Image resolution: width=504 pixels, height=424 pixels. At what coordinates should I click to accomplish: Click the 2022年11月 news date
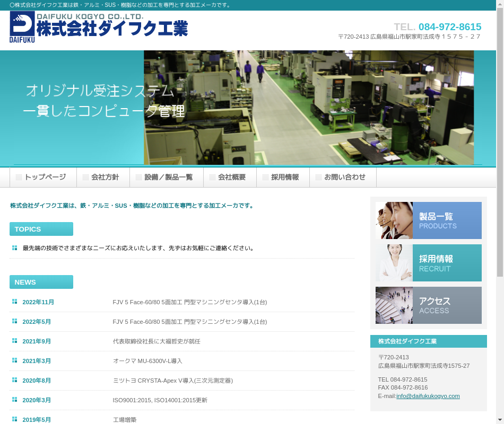click(x=38, y=302)
